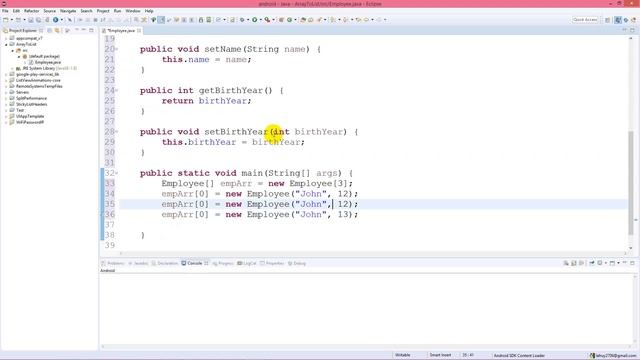
Task: Click the Android SDK Manager icon
Action: (x=200, y=20)
